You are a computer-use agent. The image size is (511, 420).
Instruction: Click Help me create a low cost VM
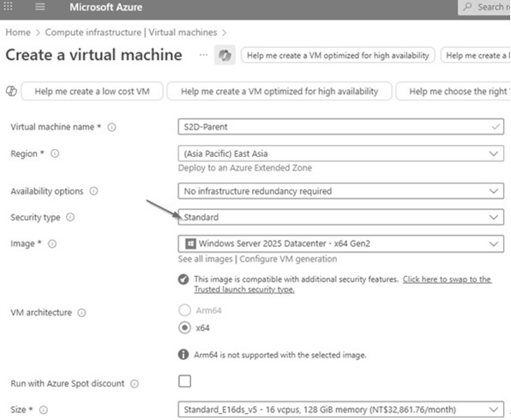click(92, 91)
